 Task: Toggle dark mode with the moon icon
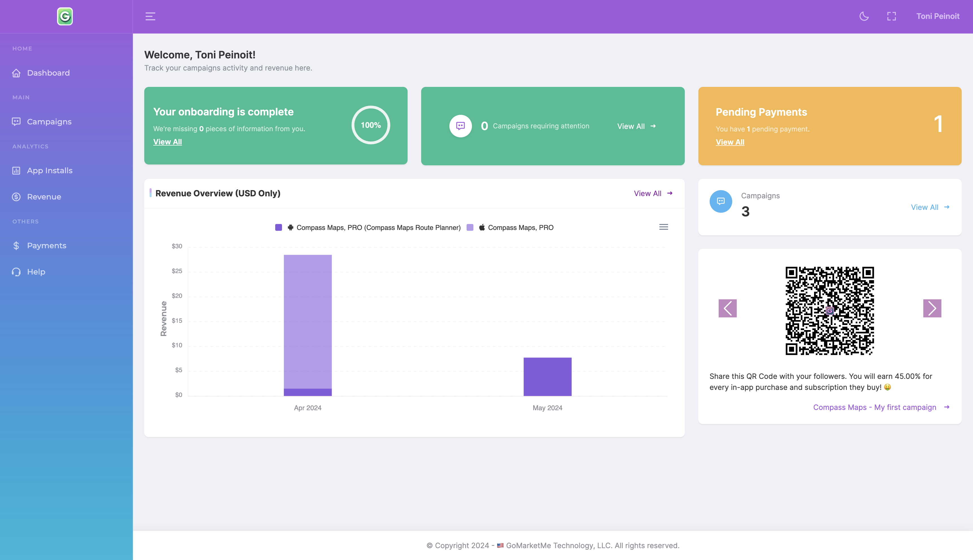[864, 16]
